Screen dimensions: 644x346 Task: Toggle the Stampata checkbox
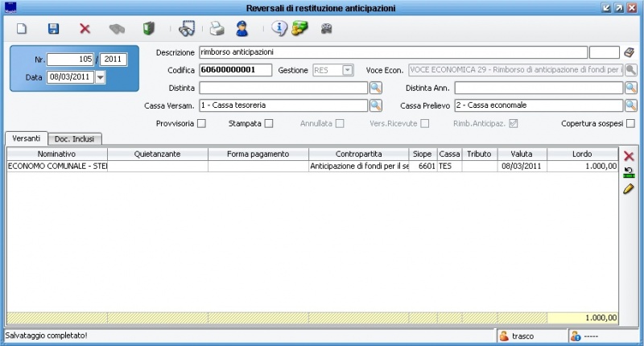[x=269, y=123]
